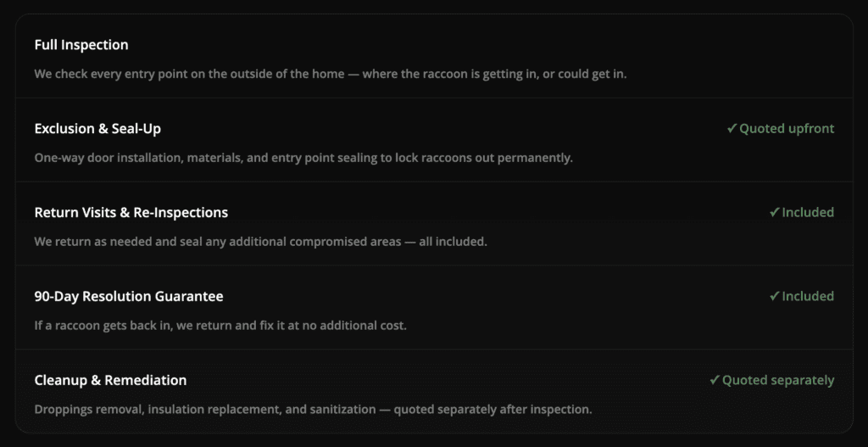Viewport: 868px width, 447px height.
Task: Click the one-way door installation description
Action: click(303, 158)
